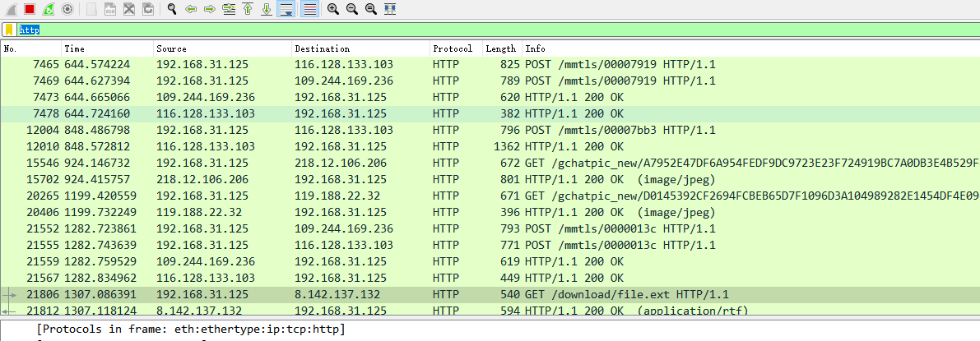Click the Protocols in frame detail line
This screenshot has height=341, width=980.
coord(191,329)
